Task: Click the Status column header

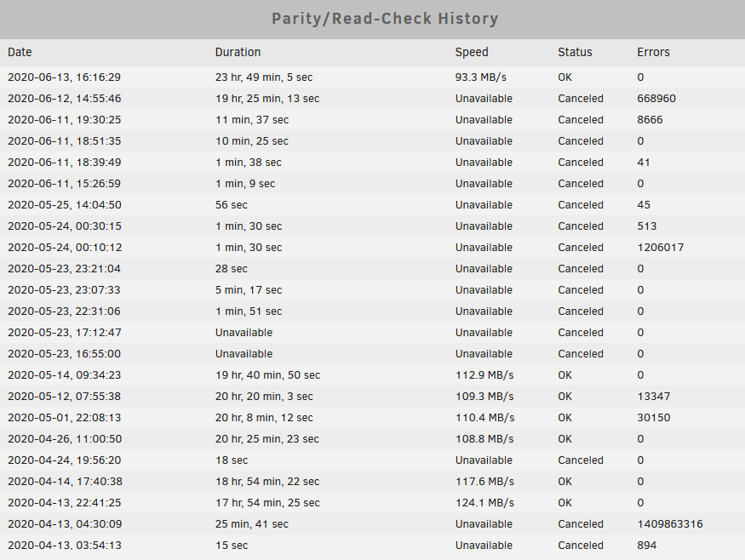Action: 575,52
